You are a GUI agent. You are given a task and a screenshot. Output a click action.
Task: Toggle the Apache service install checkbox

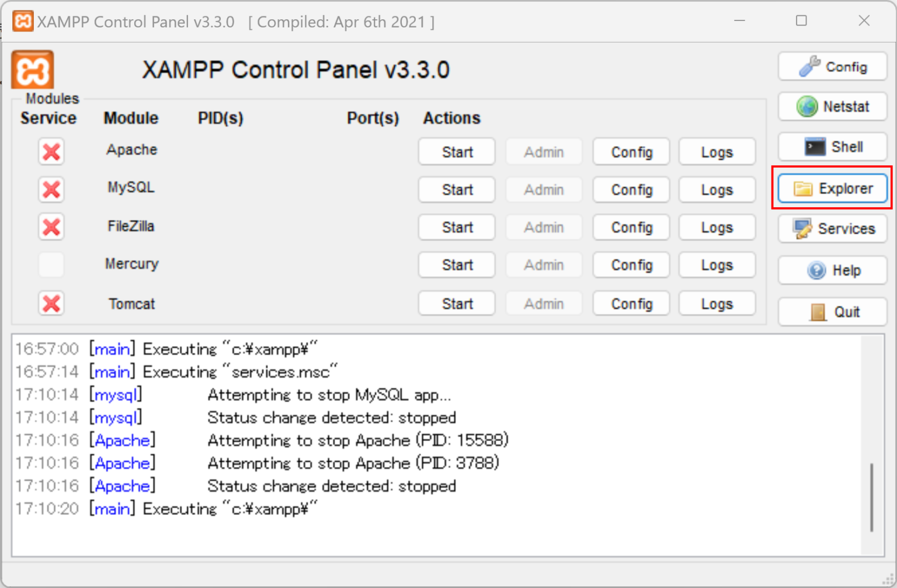point(51,152)
